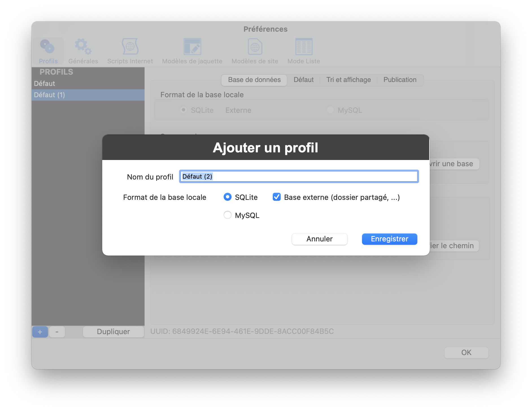This screenshot has width=532, height=411.
Task: Click the Dupliquer button
Action: coord(113,332)
